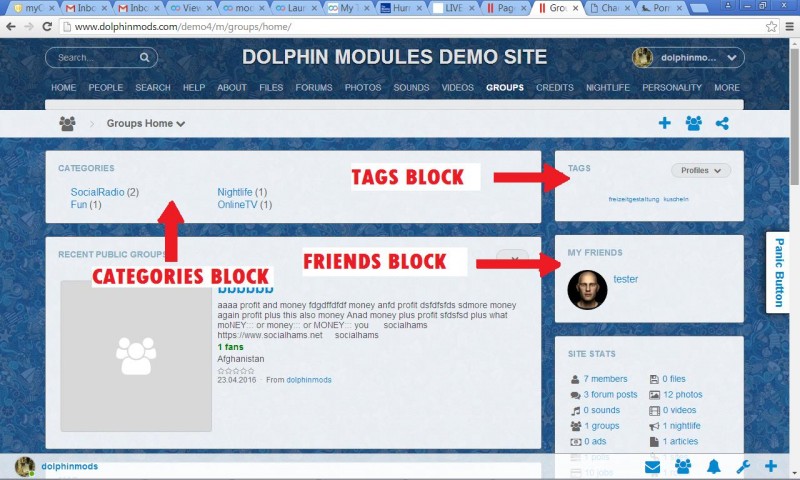800x480 pixels.
Task: Open 0 files stat link
Action: click(x=674, y=379)
